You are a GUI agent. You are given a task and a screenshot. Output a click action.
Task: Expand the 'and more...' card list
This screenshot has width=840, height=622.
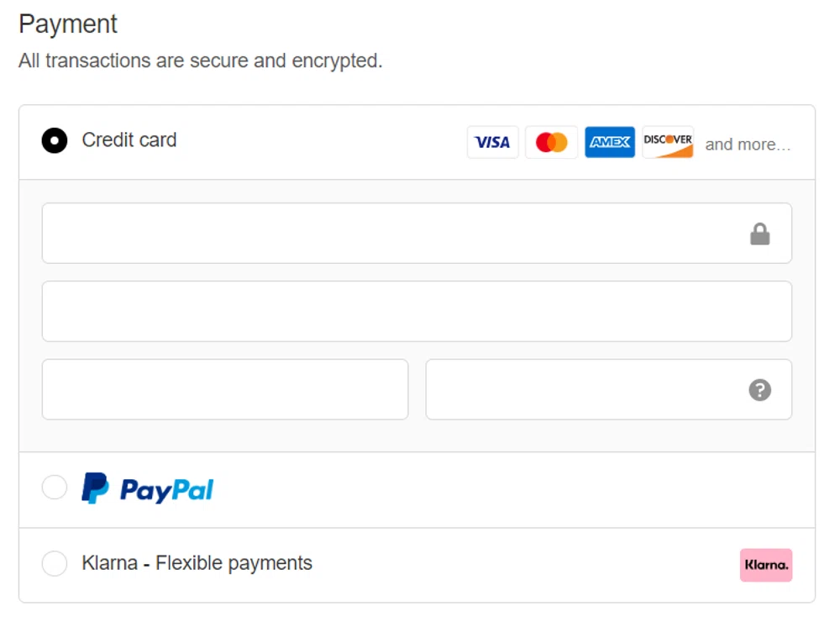coord(748,144)
